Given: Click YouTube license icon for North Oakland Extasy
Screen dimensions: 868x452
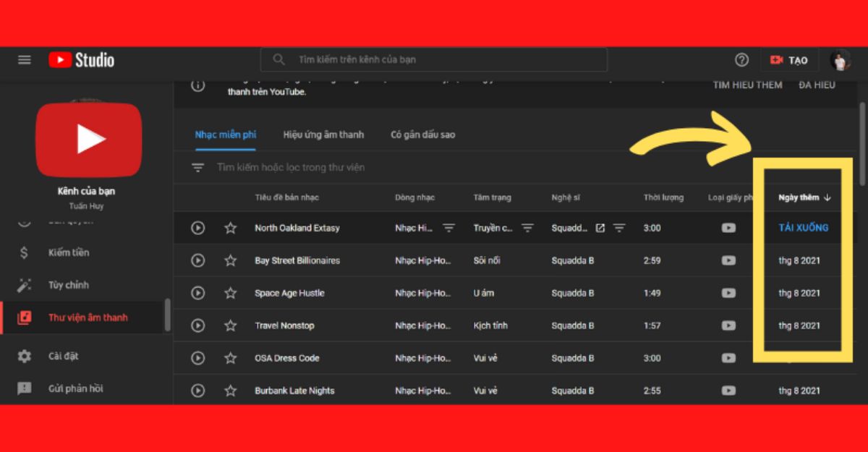Looking at the screenshot, I should click(x=728, y=228).
